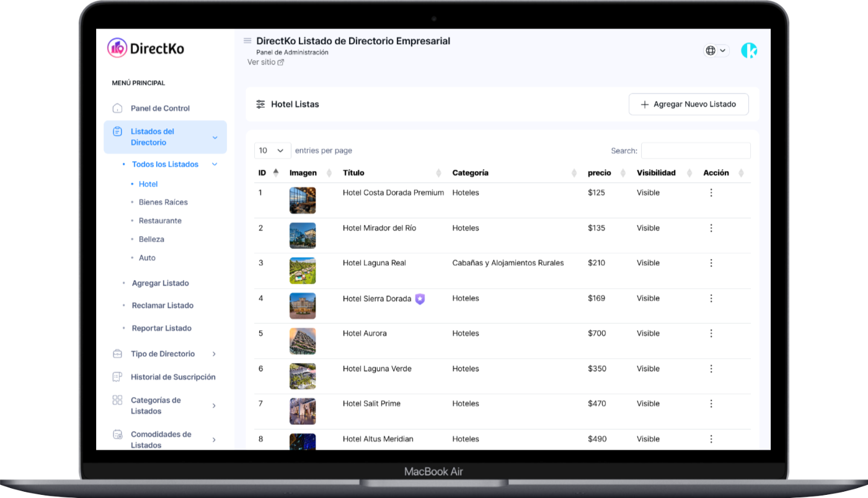Viewport: 868px width, 498px height.
Task: Click the Search input field
Action: 695,151
